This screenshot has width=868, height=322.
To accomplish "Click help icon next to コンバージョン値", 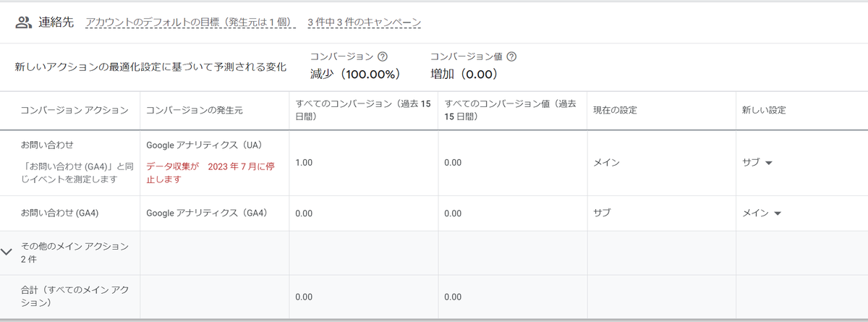I will coord(511,56).
